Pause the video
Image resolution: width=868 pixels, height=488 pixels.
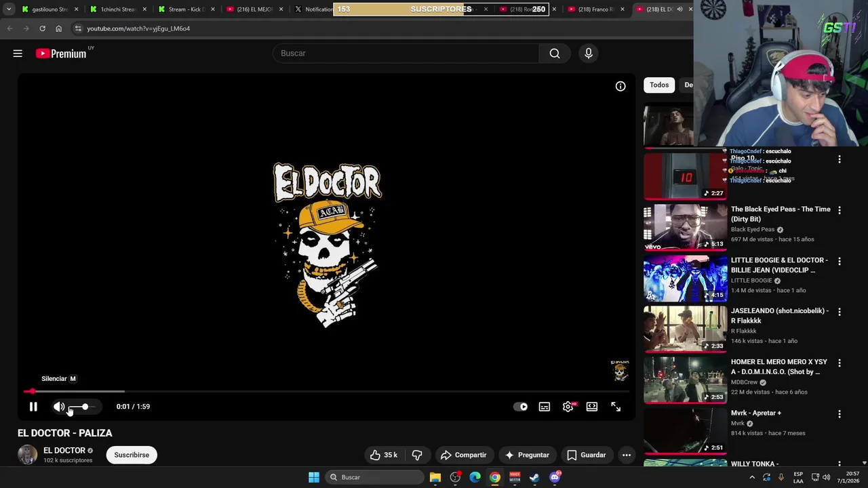(33, 407)
